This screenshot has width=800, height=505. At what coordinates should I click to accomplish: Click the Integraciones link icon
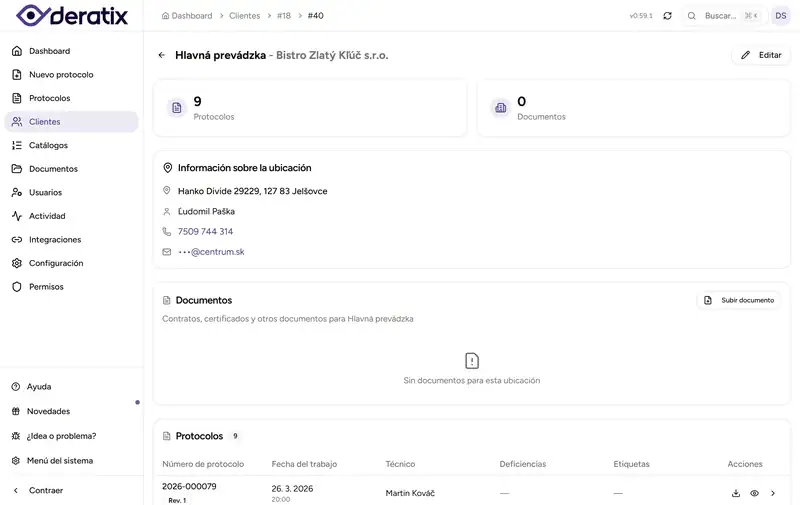17,239
